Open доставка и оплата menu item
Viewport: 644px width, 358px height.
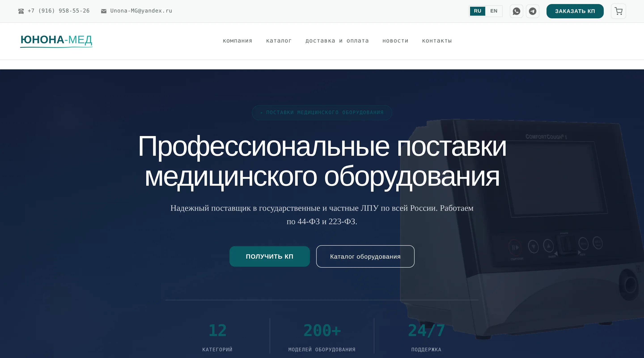pyautogui.click(x=337, y=41)
